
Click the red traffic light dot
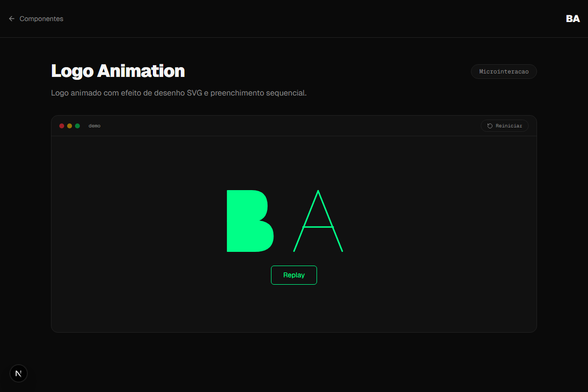click(62, 125)
